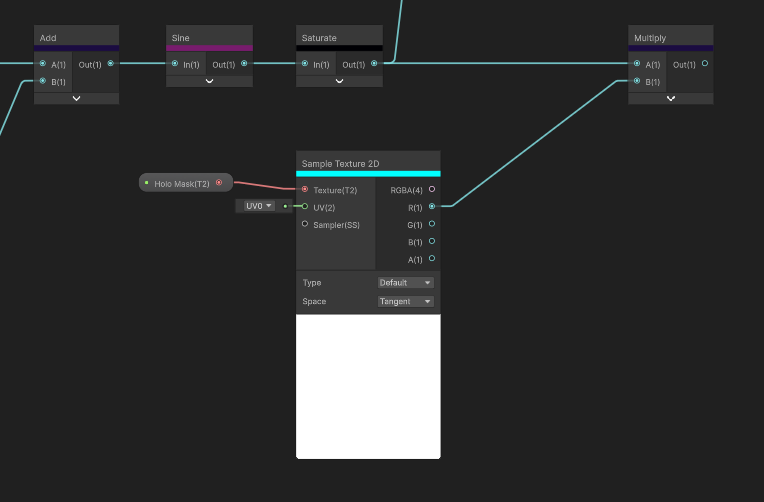
Task: Click the Multiply node's B(1) input port
Action: pos(637,81)
